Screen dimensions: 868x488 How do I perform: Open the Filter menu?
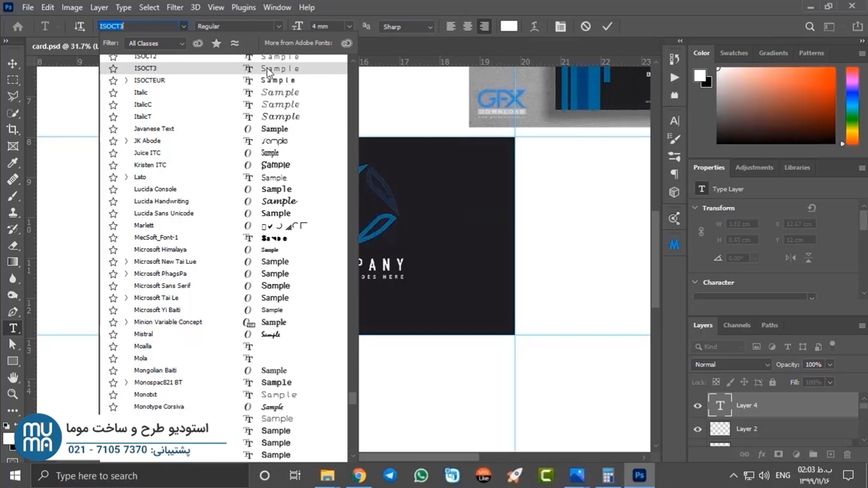click(174, 7)
